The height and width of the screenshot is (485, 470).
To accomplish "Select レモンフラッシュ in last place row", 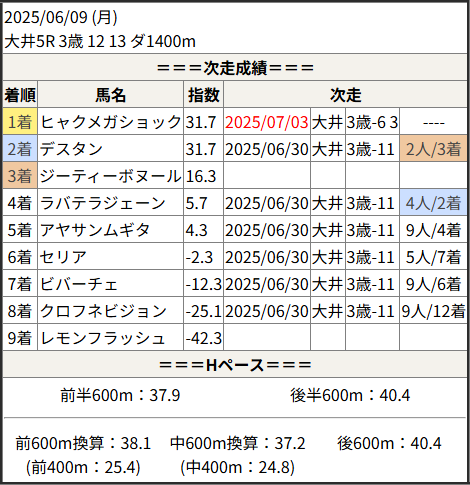I will point(102,338).
